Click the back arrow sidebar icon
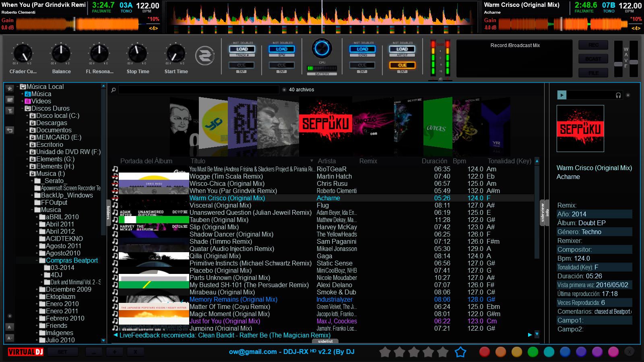Image resolution: width=644 pixels, height=362 pixels. click(x=10, y=130)
